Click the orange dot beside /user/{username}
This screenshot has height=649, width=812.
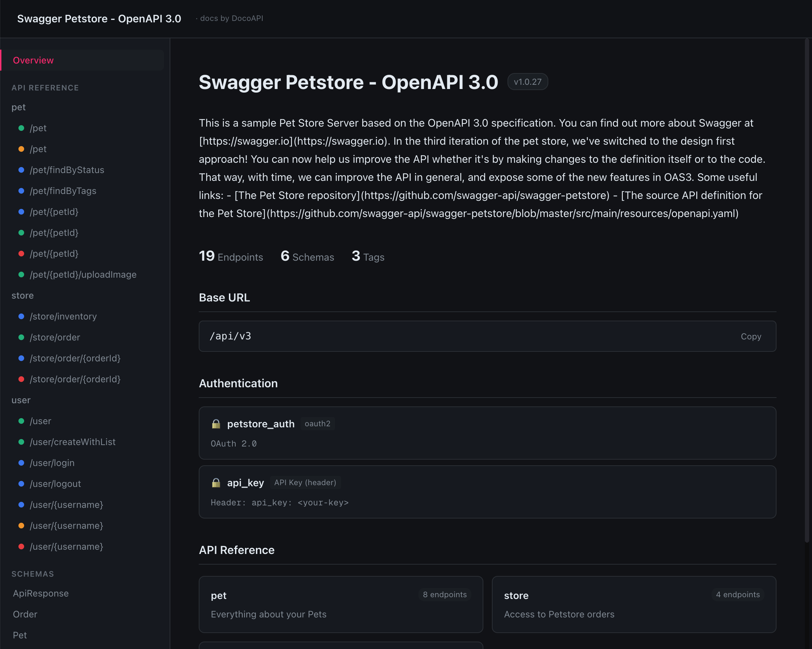[x=21, y=526]
